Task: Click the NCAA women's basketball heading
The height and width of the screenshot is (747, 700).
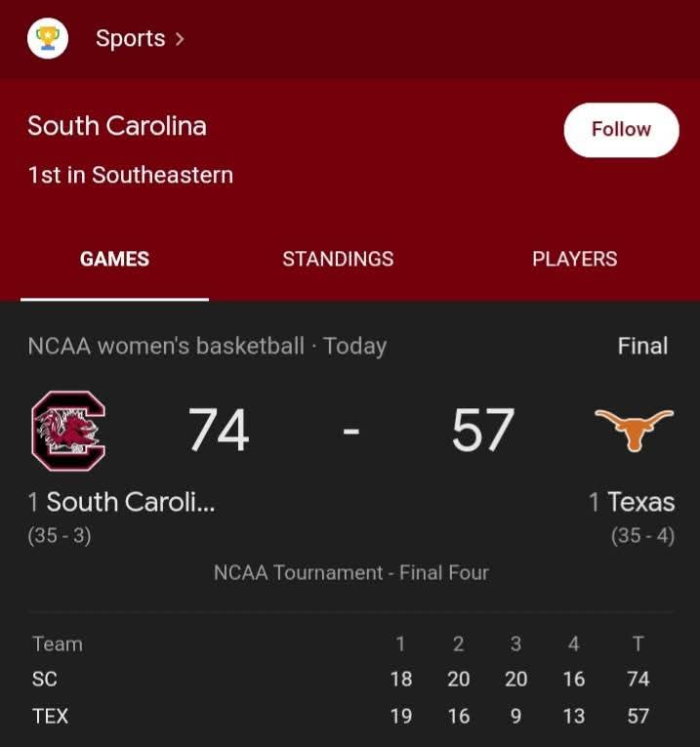Action: (166, 346)
